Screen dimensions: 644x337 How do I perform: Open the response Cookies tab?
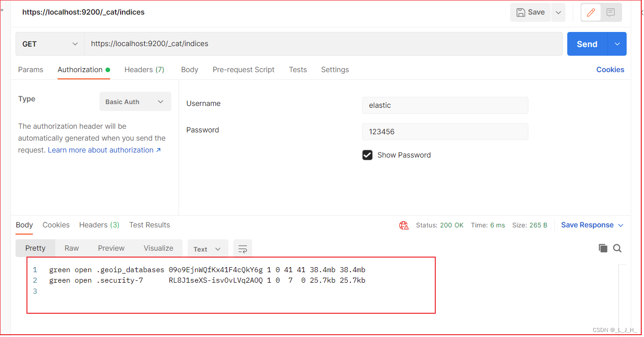click(x=56, y=225)
